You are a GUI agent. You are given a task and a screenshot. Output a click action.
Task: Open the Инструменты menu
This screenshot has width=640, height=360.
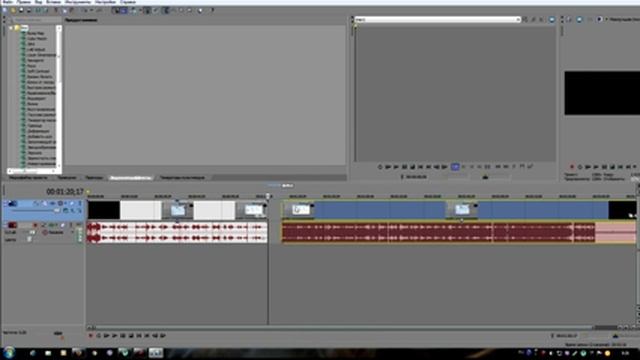click(x=78, y=2)
